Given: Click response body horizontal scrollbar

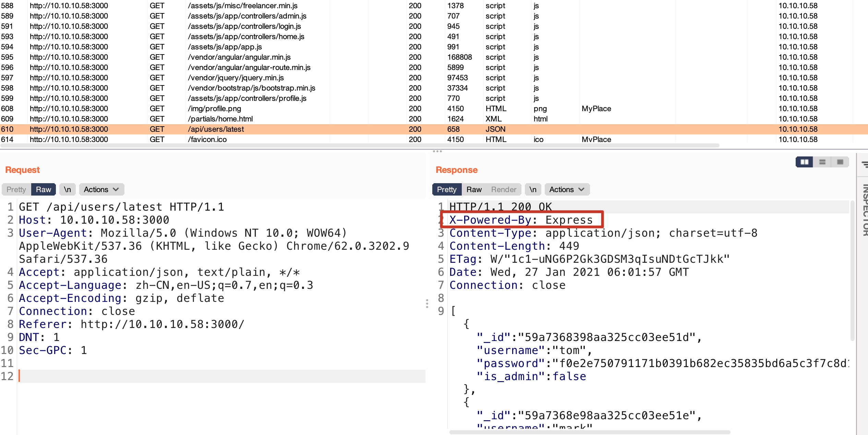Looking at the screenshot, I should point(590,432).
